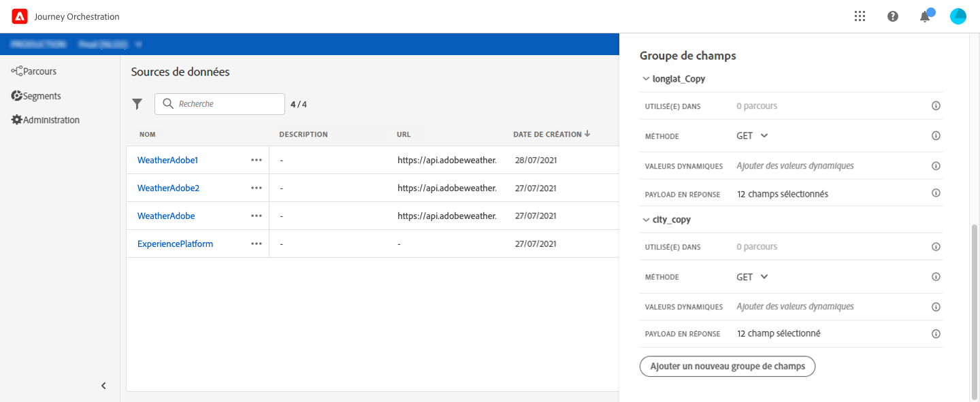Go to Administration in the sidebar
This screenshot has height=402, width=980.
[x=46, y=120]
